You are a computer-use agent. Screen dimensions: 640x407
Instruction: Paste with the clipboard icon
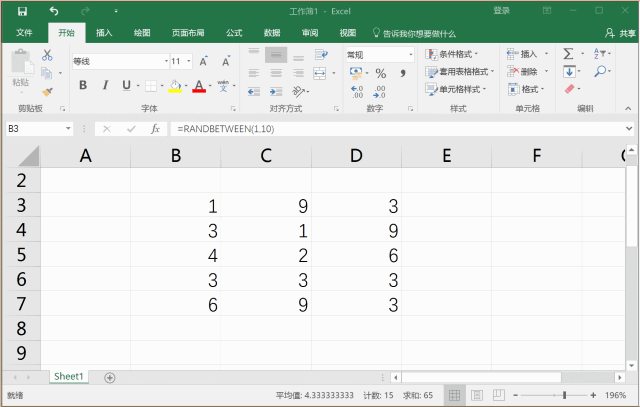(21, 63)
